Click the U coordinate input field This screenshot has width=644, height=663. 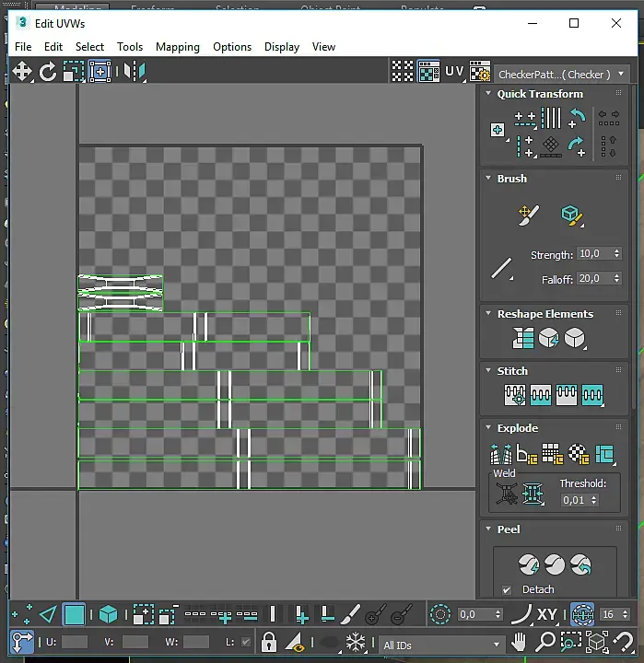(x=75, y=642)
